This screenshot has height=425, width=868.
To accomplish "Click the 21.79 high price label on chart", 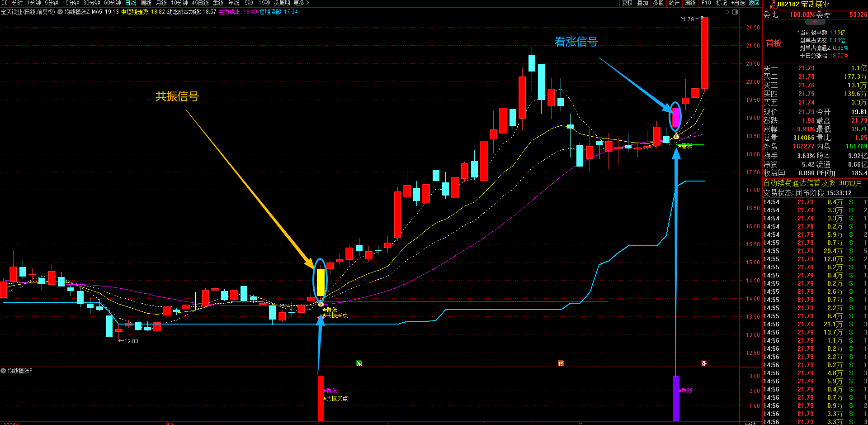I will point(687,19).
